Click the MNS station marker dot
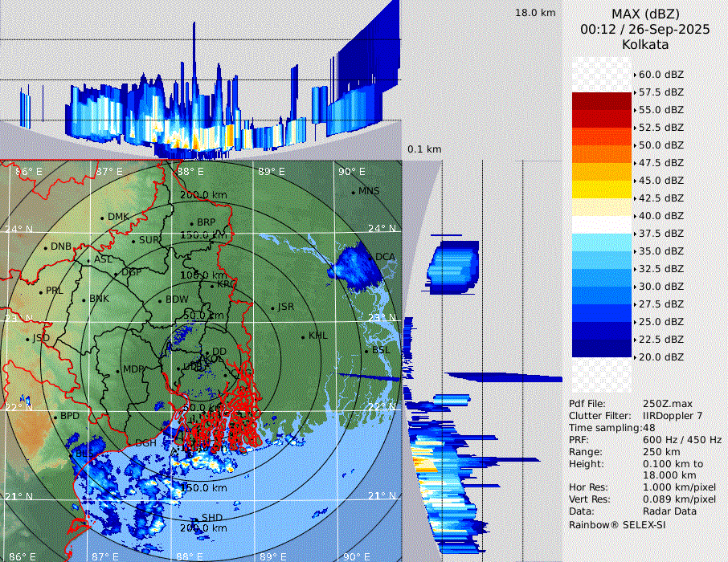728x562 pixels. click(354, 192)
